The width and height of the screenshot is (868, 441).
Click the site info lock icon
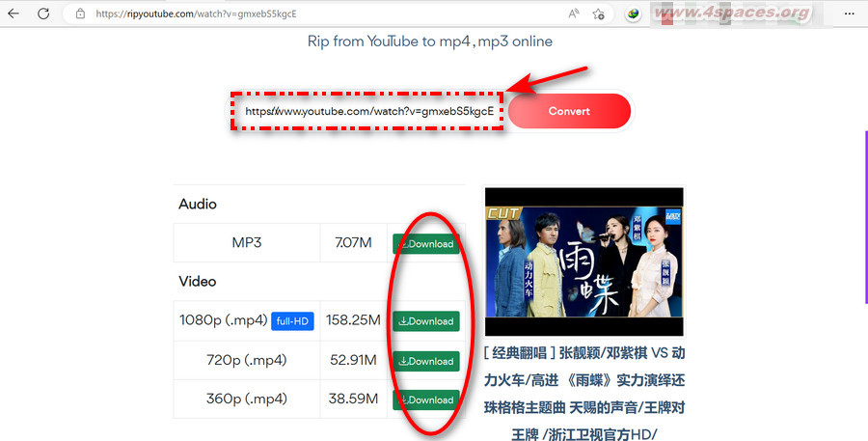click(80, 14)
